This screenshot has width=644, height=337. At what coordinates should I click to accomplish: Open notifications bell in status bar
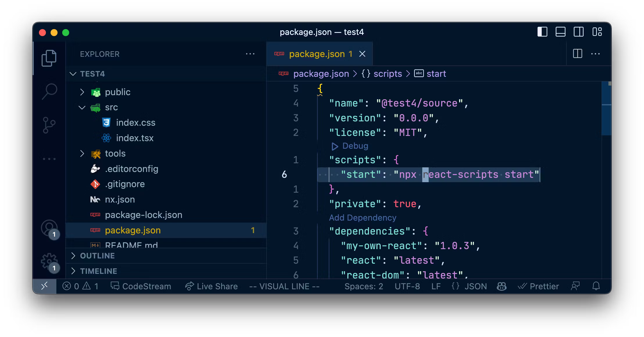(596, 286)
